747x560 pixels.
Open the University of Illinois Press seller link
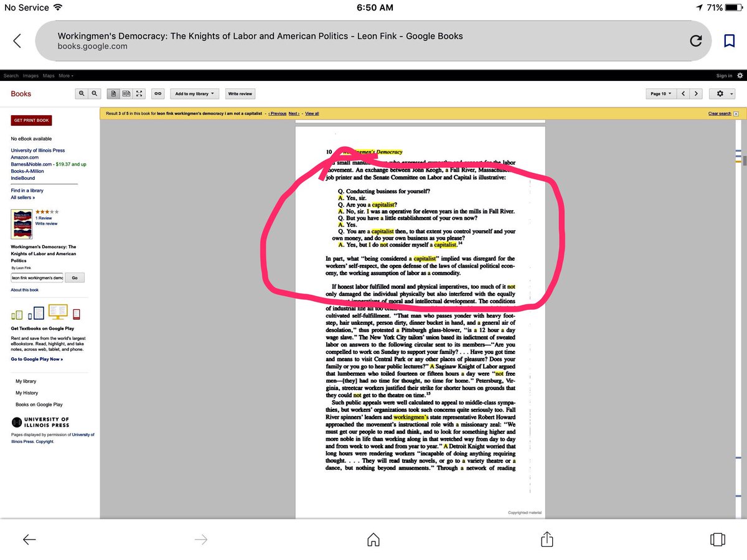coord(38,151)
